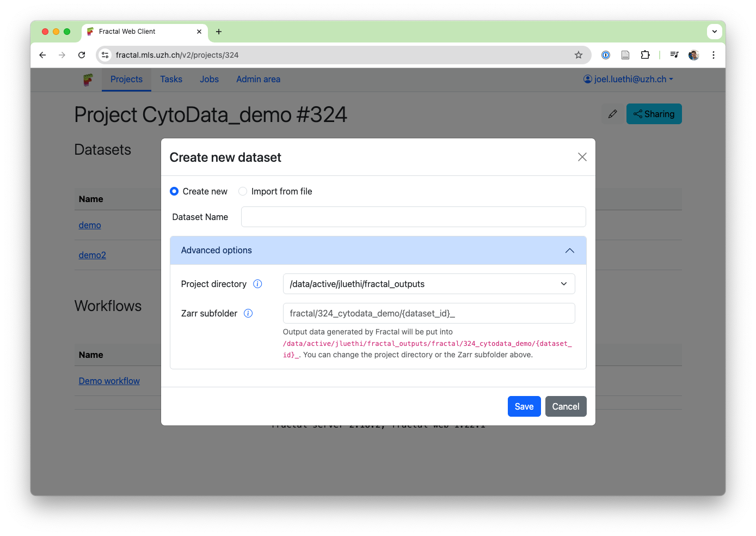
Task: Reload the page in the browser
Action: [82, 55]
